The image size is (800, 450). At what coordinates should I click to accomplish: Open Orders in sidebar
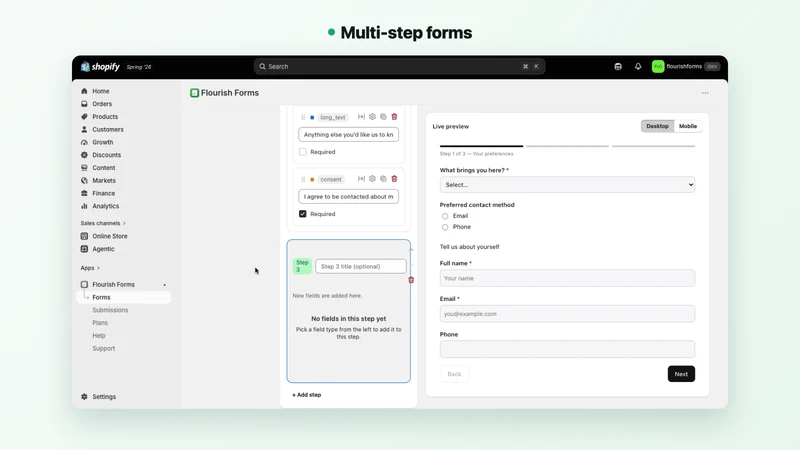102,104
